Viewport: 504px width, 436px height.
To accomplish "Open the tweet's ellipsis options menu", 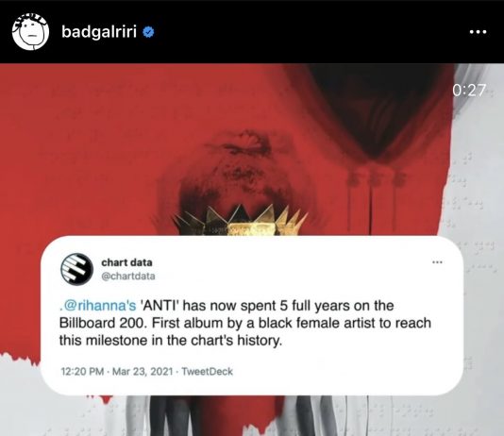I will 437,262.
